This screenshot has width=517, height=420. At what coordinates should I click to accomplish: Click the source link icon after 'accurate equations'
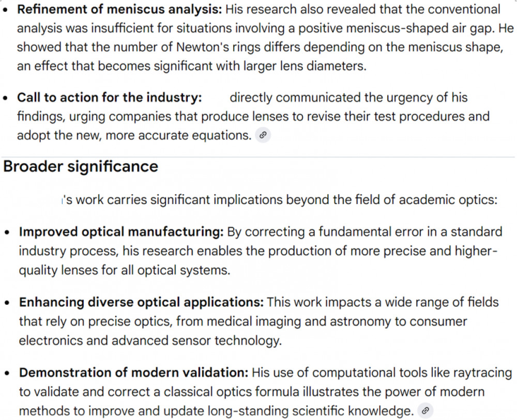coord(263,136)
